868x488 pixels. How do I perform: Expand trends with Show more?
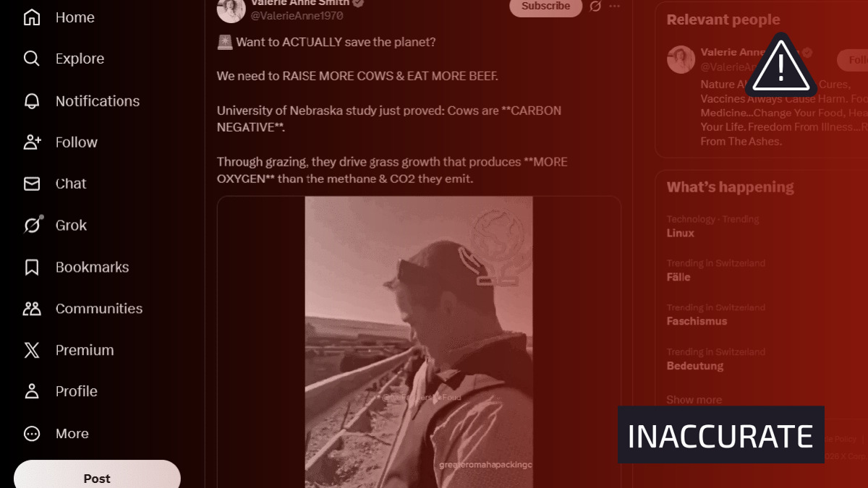694,400
